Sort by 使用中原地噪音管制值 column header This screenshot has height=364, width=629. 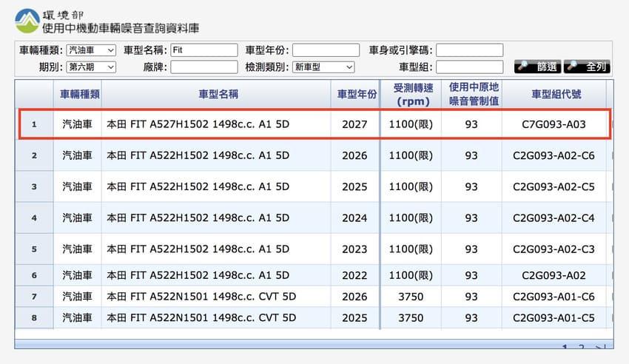pyautogui.click(x=474, y=94)
